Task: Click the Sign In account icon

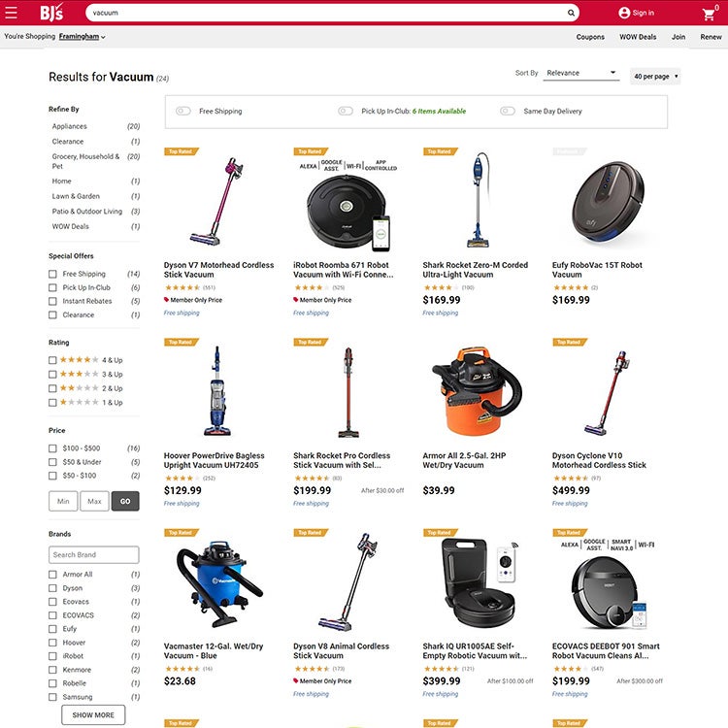Action: (x=624, y=13)
